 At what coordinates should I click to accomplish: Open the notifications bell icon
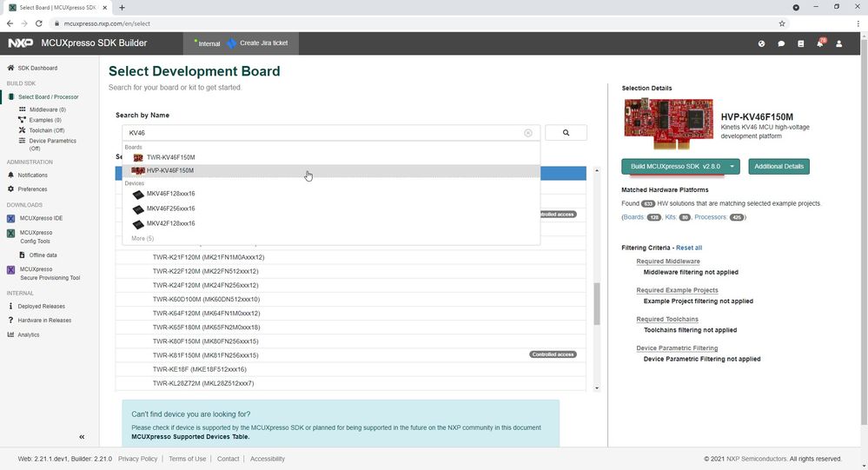click(820, 43)
